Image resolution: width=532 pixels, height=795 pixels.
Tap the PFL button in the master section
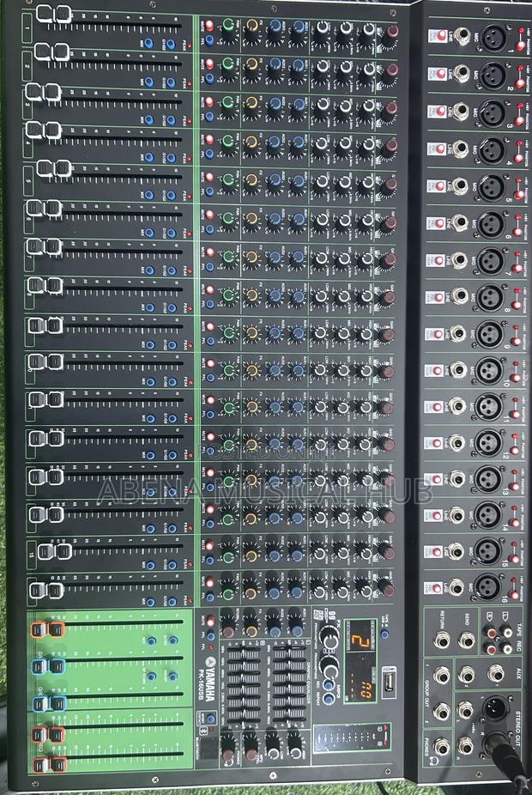209,635
